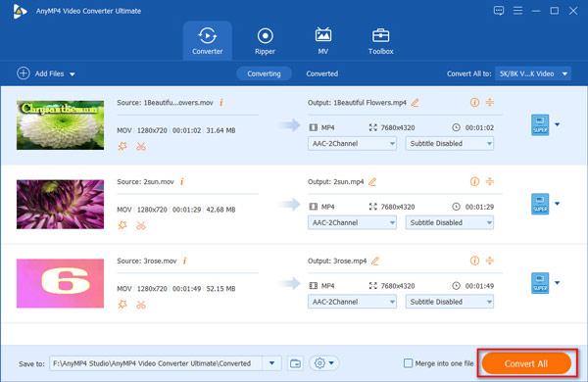The height and width of the screenshot is (382, 588).
Task: Open cut scissors tool for 3rose.mov
Action: pyautogui.click(x=141, y=305)
